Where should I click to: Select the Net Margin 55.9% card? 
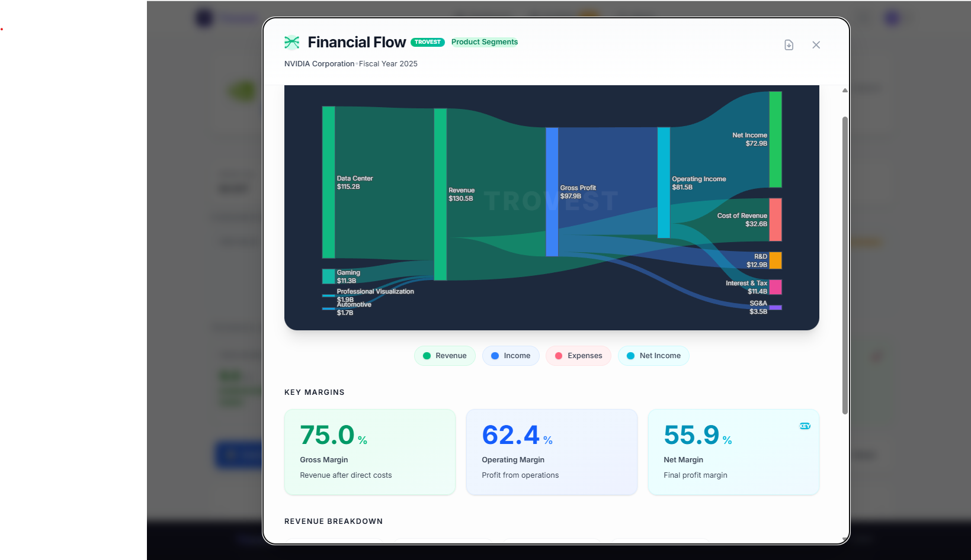(x=734, y=452)
